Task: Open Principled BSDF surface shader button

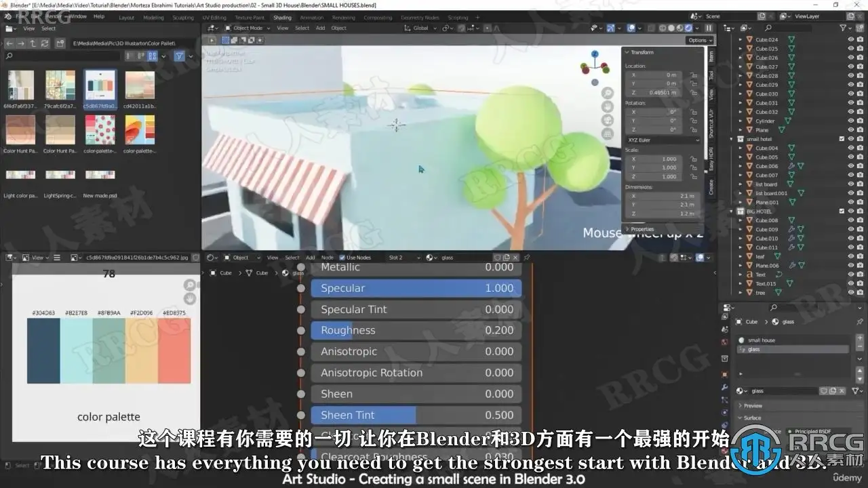Action: [820, 431]
